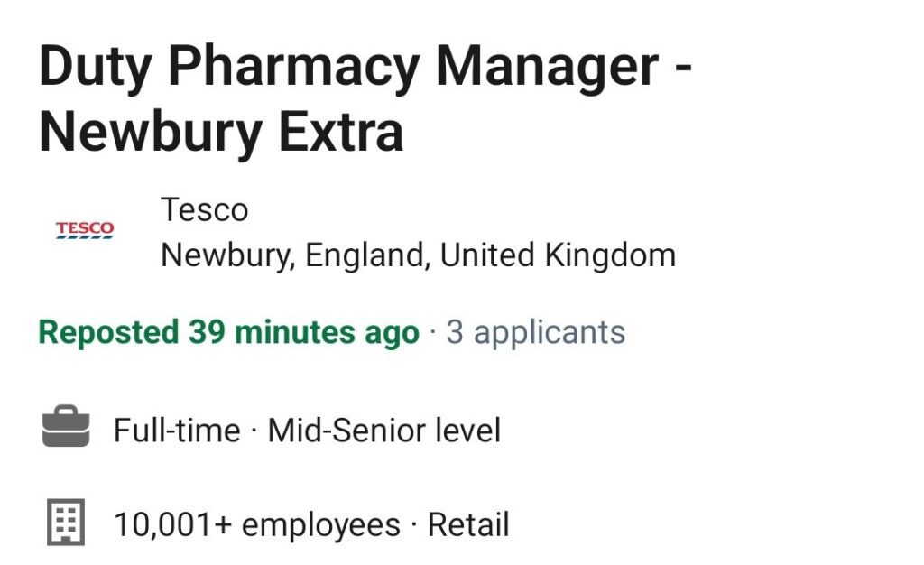Click the office building company size icon
This screenshot has height=565, width=924.
(66, 522)
